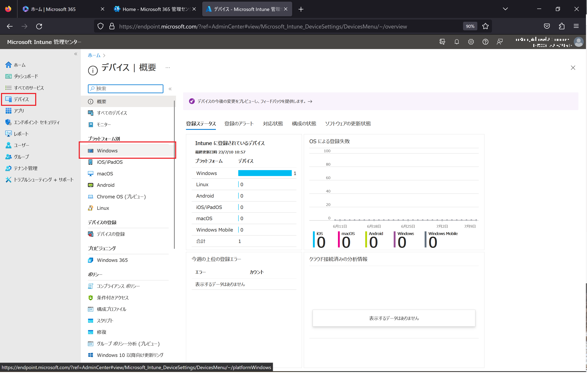The image size is (588, 374).
Task: Open すべてのサービス list
Action: point(24,88)
